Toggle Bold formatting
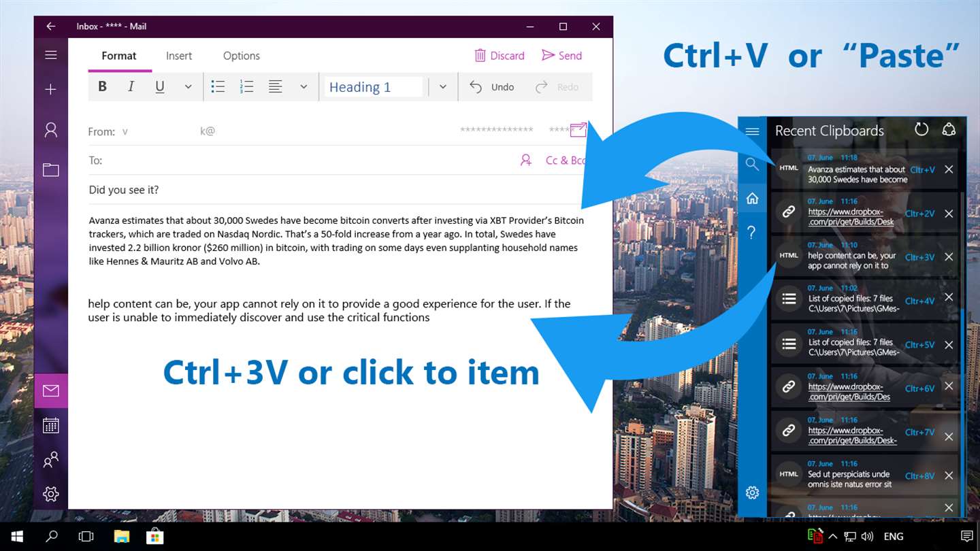This screenshot has width=980, height=551. [103, 86]
